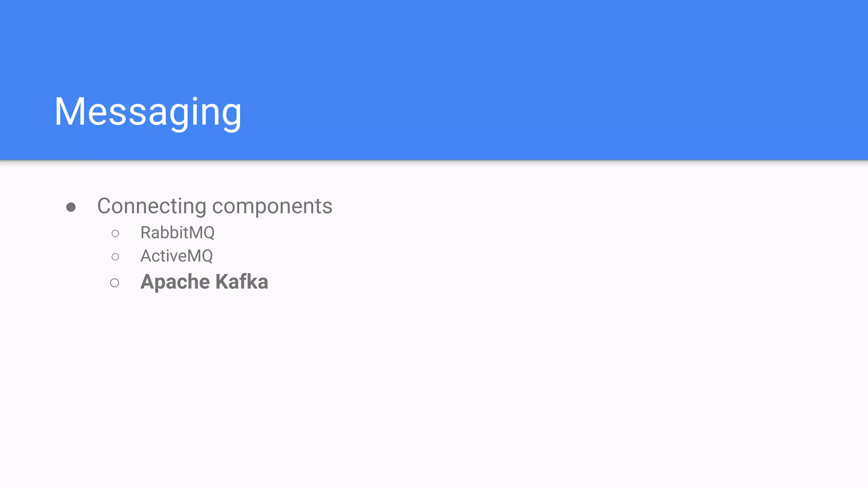Select the filled bullet beside Connecting components
The height and width of the screenshot is (488, 868).
pos(71,207)
